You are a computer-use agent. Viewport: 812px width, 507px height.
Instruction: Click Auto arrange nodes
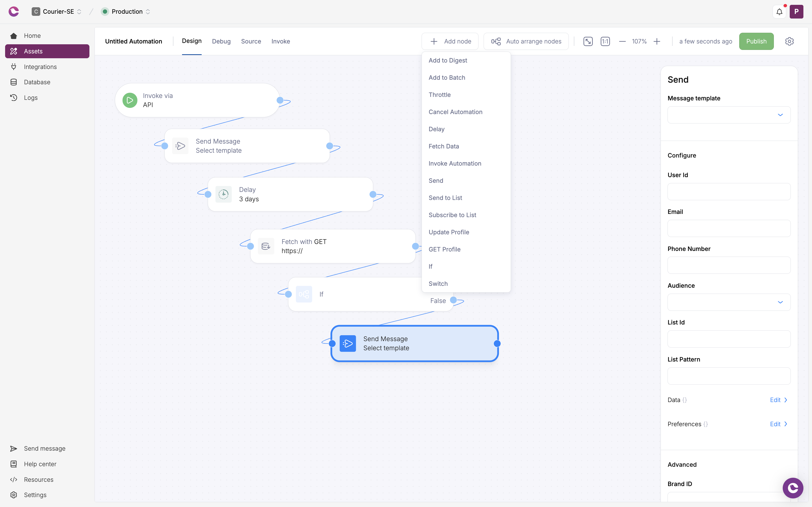tap(525, 41)
